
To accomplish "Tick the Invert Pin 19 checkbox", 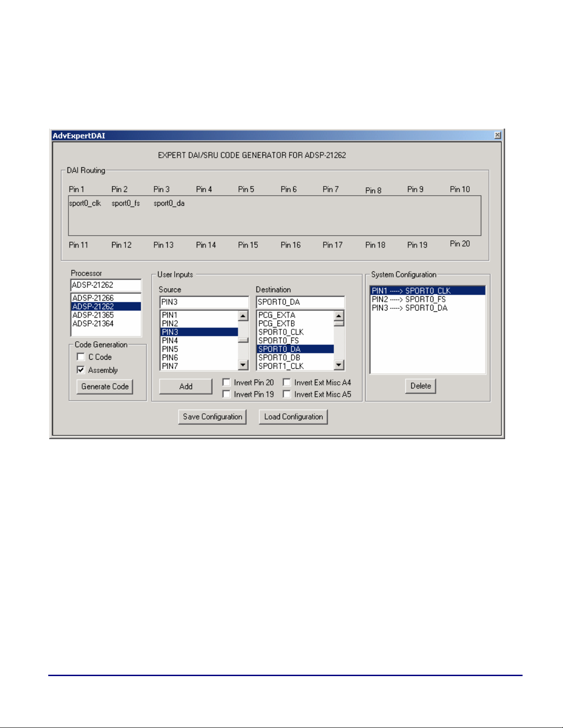I will (226, 394).
